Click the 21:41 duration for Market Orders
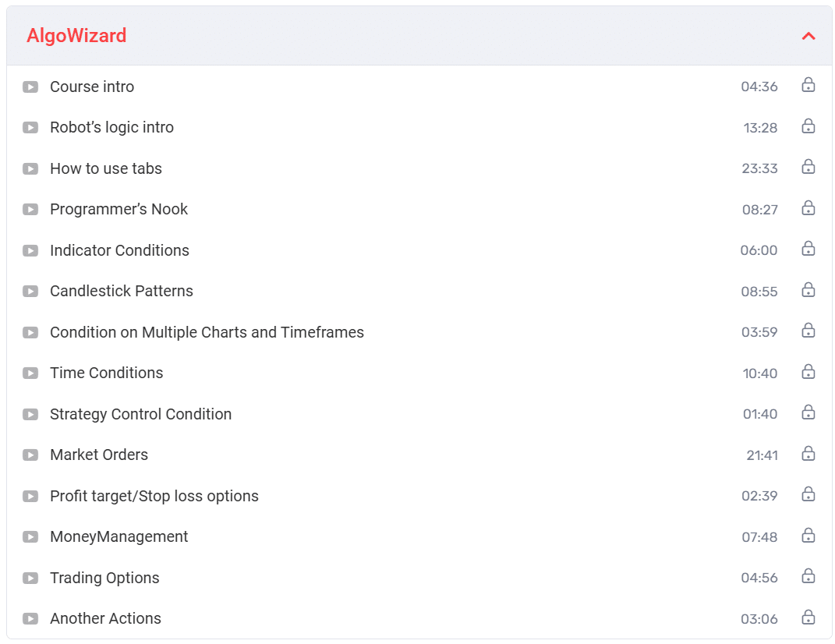The height and width of the screenshot is (644, 835). pyautogui.click(x=762, y=455)
